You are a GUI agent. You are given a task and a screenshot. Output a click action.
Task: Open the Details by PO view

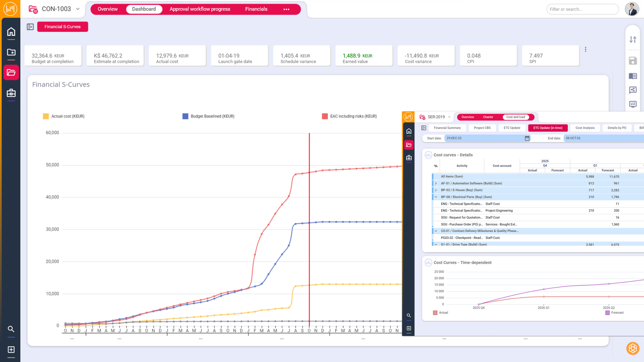[x=617, y=128]
